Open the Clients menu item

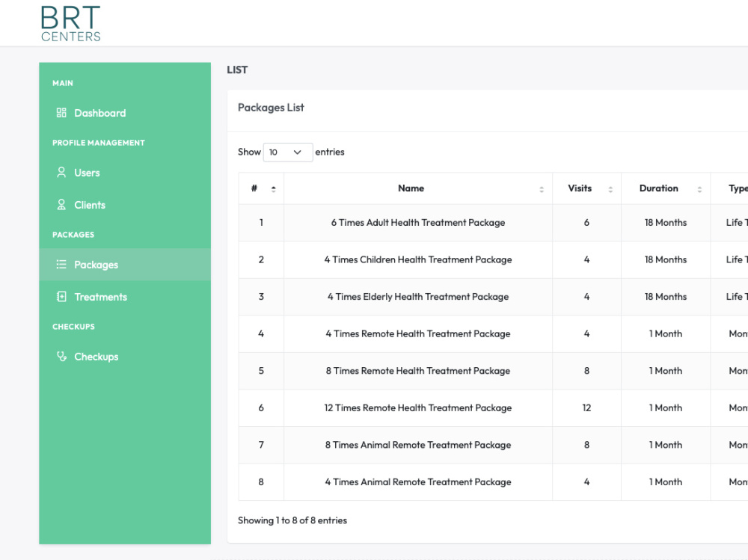(x=125, y=205)
